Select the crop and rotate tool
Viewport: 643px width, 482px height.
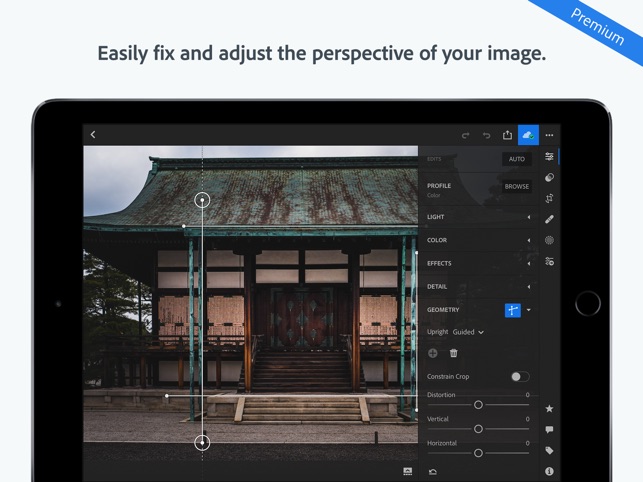click(x=549, y=198)
